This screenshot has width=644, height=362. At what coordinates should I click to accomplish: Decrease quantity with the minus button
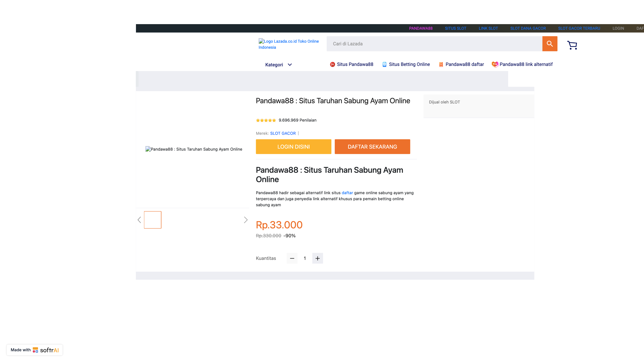tap(292, 258)
